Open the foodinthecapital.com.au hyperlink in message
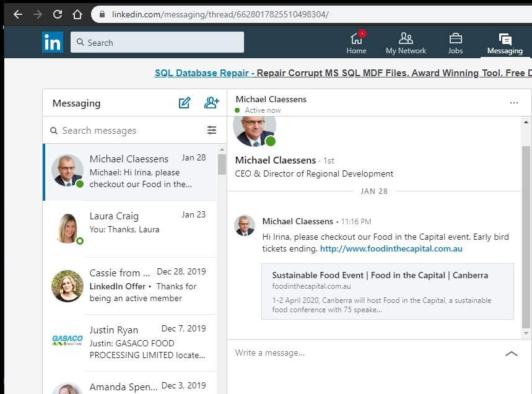Image resolution: width=532 pixels, height=394 pixels. 391,249
